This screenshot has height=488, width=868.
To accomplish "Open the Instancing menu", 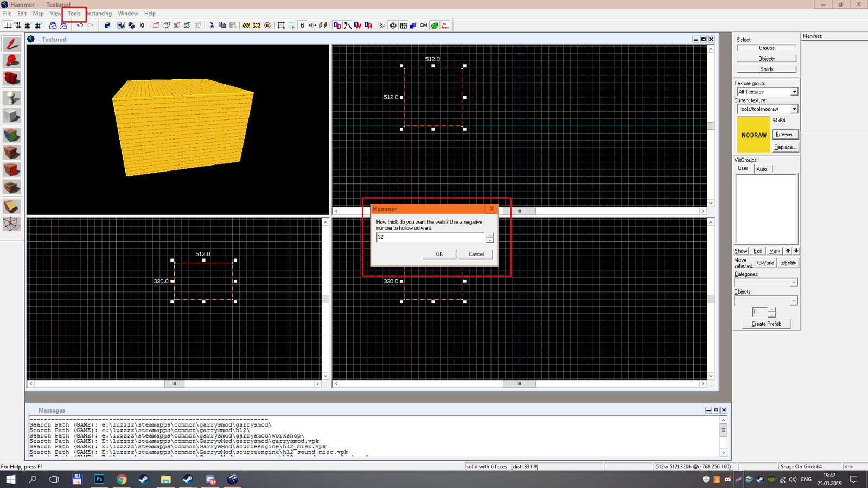I will pyautogui.click(x=99, y=14).
